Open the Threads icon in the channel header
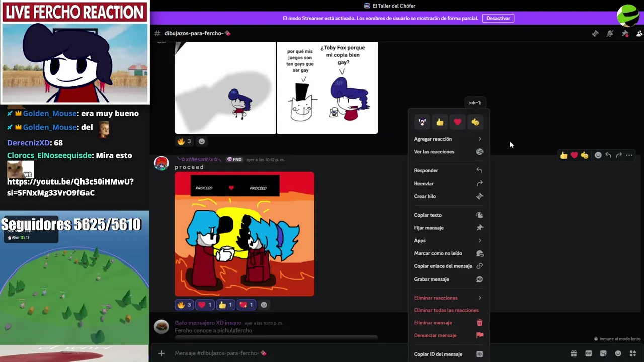 (595, 33)
